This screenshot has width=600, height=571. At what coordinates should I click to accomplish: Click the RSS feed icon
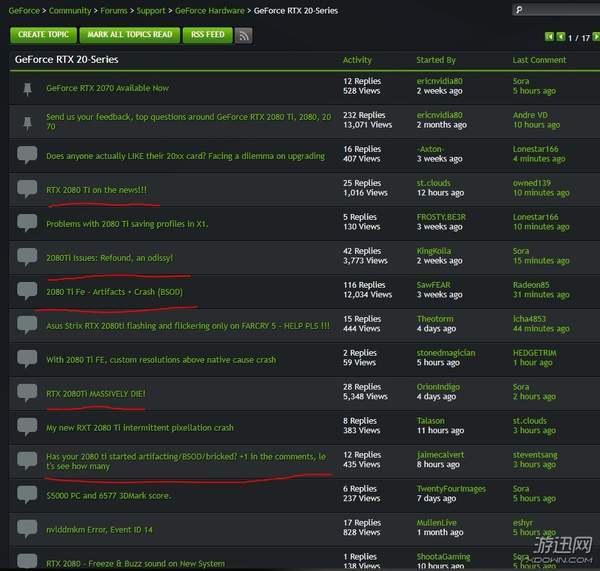click(x=243, y=36)
